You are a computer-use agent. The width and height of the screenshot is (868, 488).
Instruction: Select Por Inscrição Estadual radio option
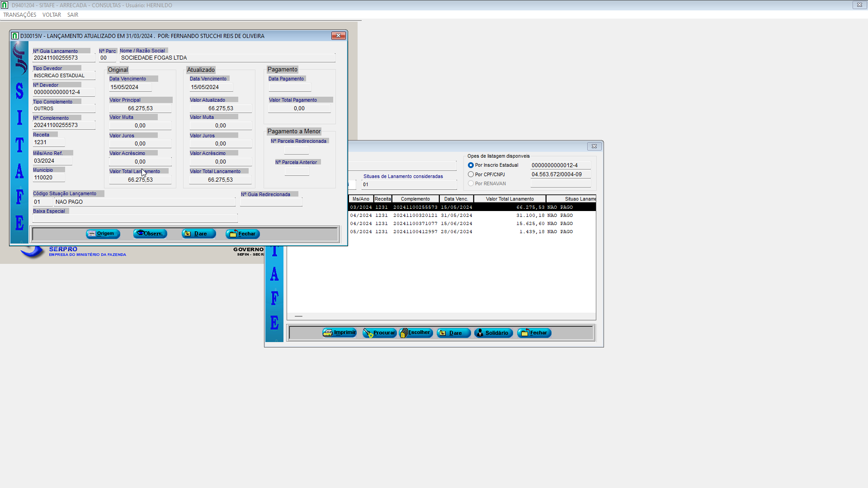coord(471,165)
